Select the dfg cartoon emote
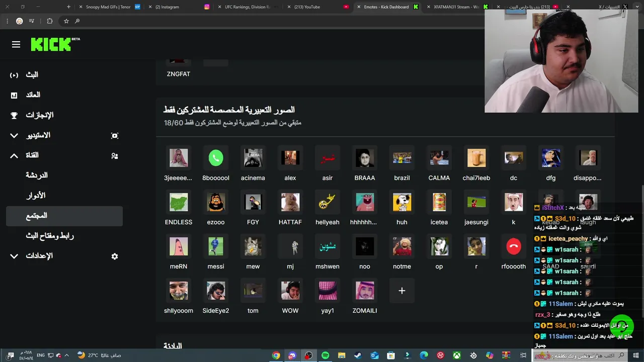Viewport: 644px width, 362px height. 551,158
